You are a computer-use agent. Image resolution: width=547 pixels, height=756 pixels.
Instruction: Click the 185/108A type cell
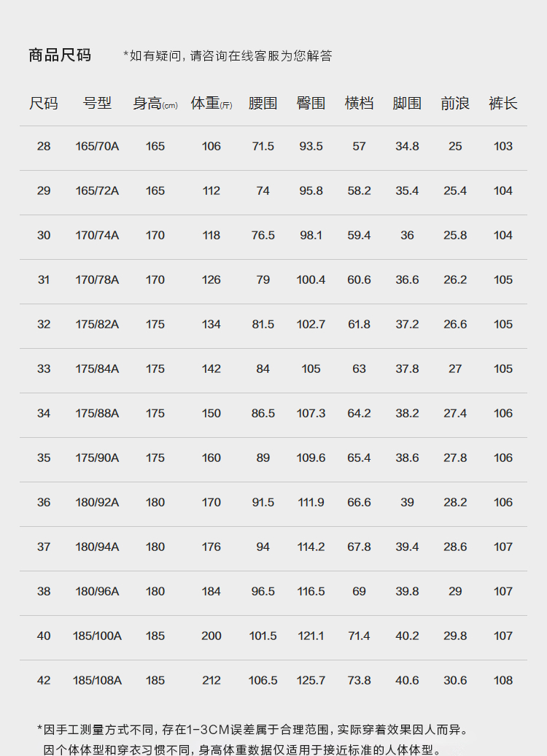pyautogui.click(x=97, y=680)
